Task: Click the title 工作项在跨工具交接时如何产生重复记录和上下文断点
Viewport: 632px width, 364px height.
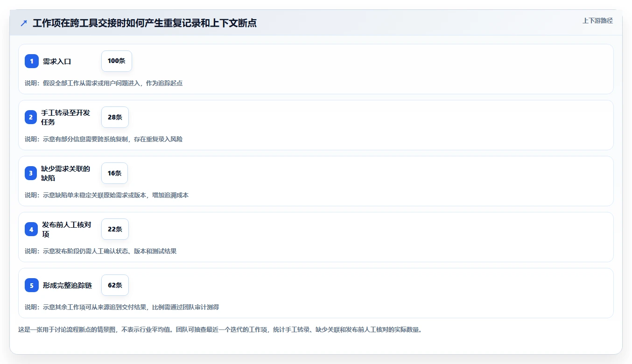Action: click(145, 23)
